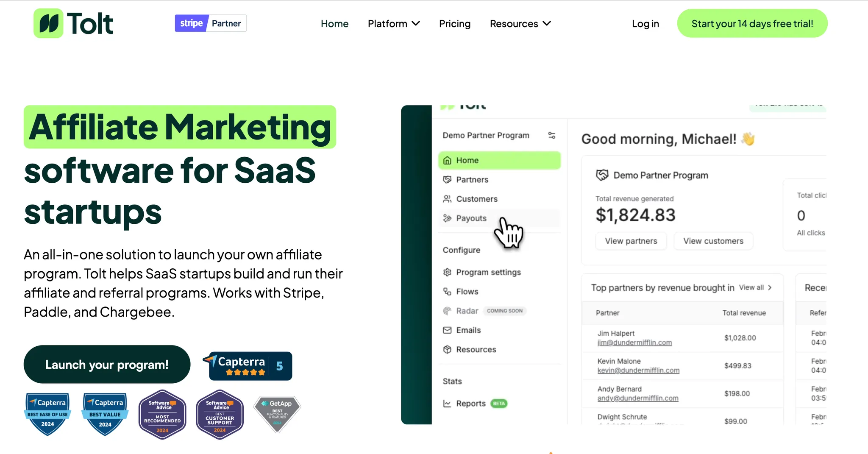Viewport: 868px width, 454px height.
Task: Click the Tolt logo icon
Action: pyautogui.click(x=48, y=23)
